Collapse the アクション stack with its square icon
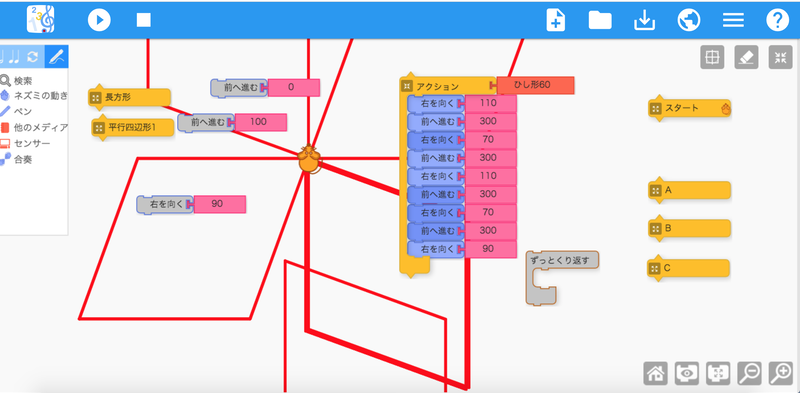The image size is (800, 393). 407,86
